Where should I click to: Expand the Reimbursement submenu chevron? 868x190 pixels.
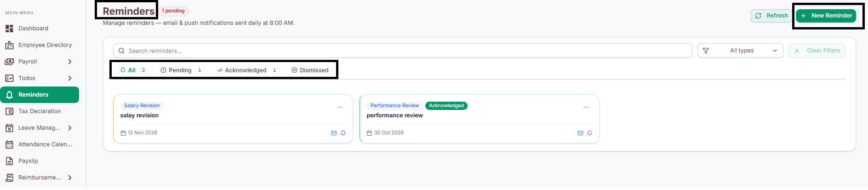(70, 178)
